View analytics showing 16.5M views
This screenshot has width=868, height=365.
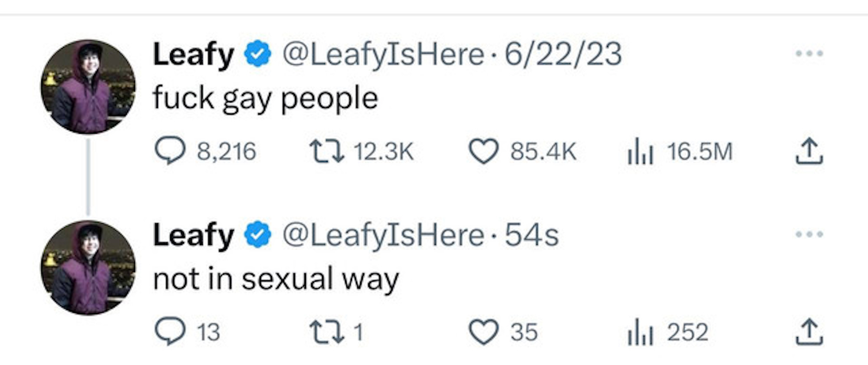coord(640,151)
